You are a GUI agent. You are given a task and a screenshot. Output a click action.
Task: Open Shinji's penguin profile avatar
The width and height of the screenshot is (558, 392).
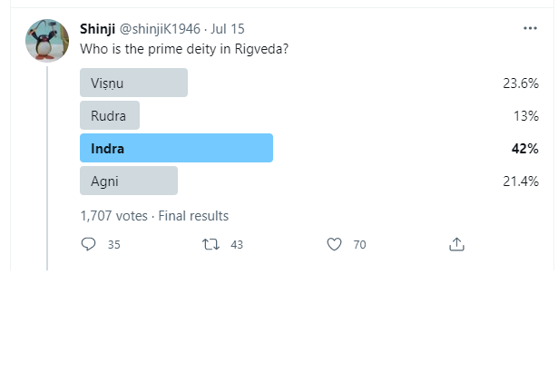[x=47, y=41]
